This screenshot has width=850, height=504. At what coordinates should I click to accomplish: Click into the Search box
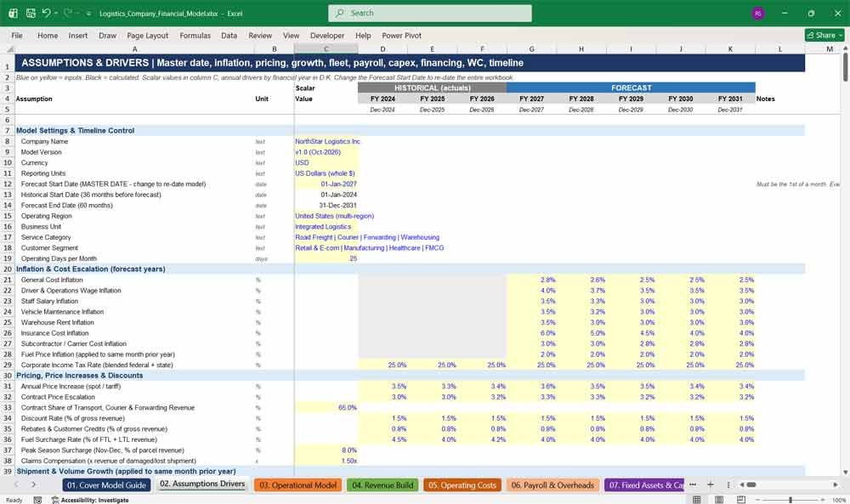point(430,13)
